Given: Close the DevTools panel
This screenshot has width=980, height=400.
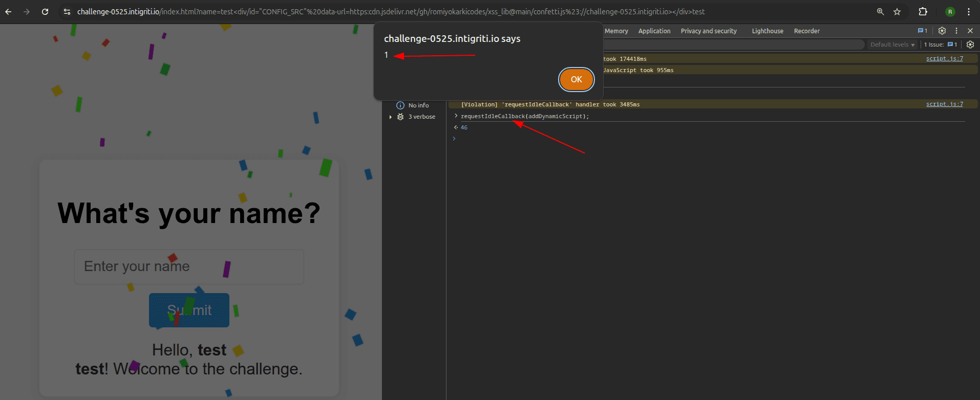Looking at the screenshot, I should [970, 31].
